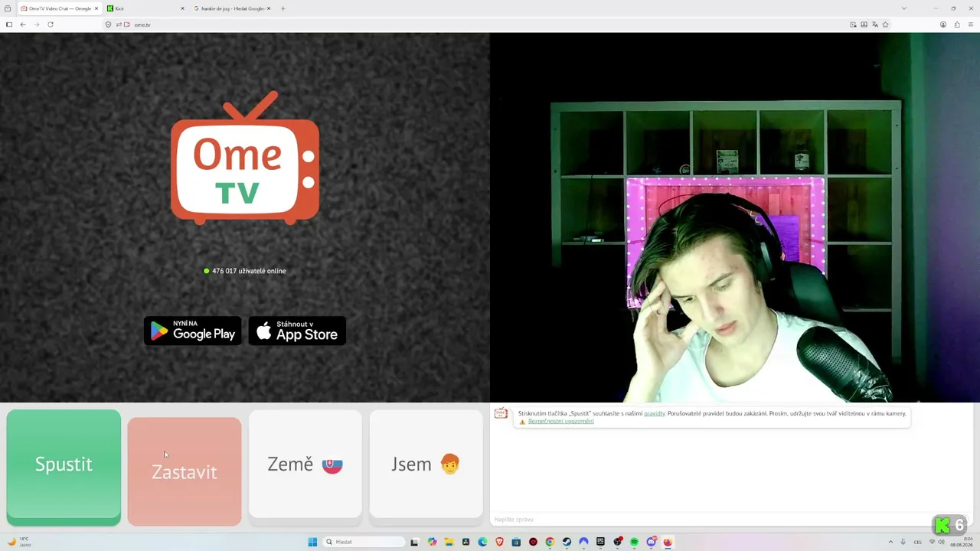Image resolution: width=980 pixels, height=551 pixels.
Task: Open Google Chrome from the taskbar
Action: point(550,542)
